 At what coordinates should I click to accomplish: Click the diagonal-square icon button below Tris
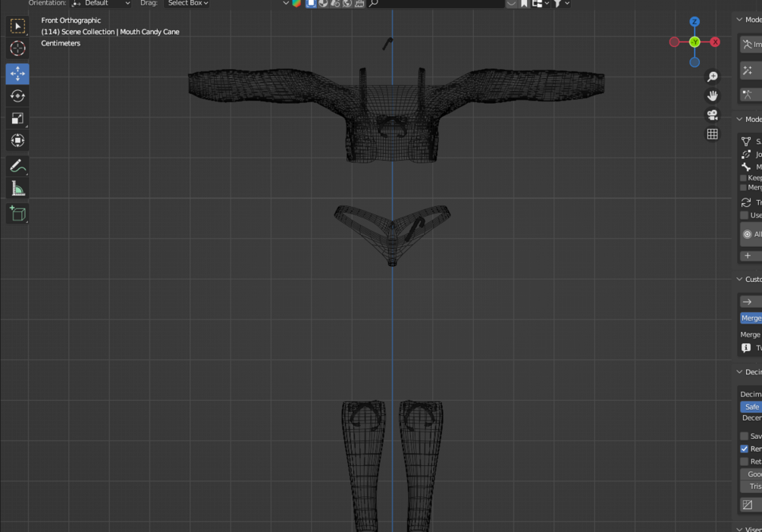pos(750,505)
